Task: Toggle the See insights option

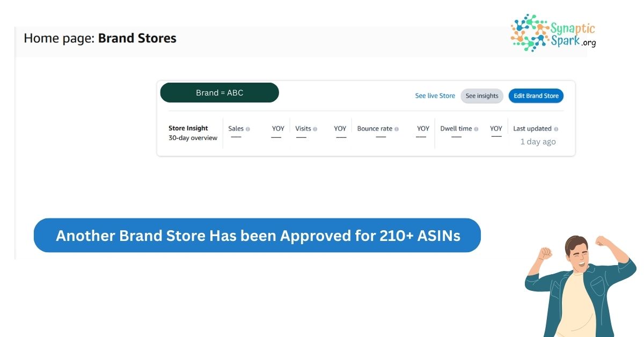Action: (x=481, y=96)
